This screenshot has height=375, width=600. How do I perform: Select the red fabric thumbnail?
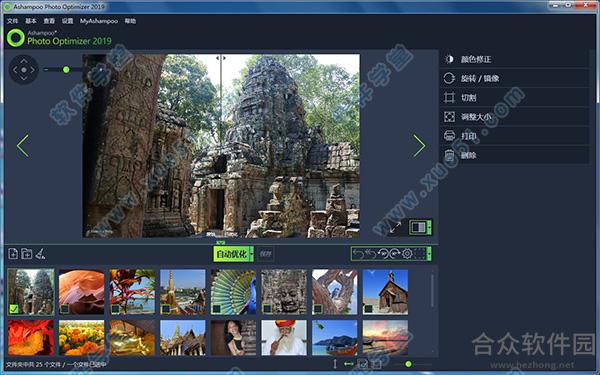31,338
